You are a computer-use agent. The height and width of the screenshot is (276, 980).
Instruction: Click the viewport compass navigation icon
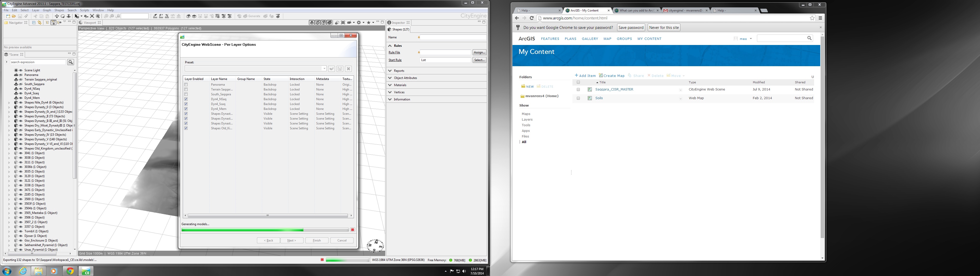[375, 246]
